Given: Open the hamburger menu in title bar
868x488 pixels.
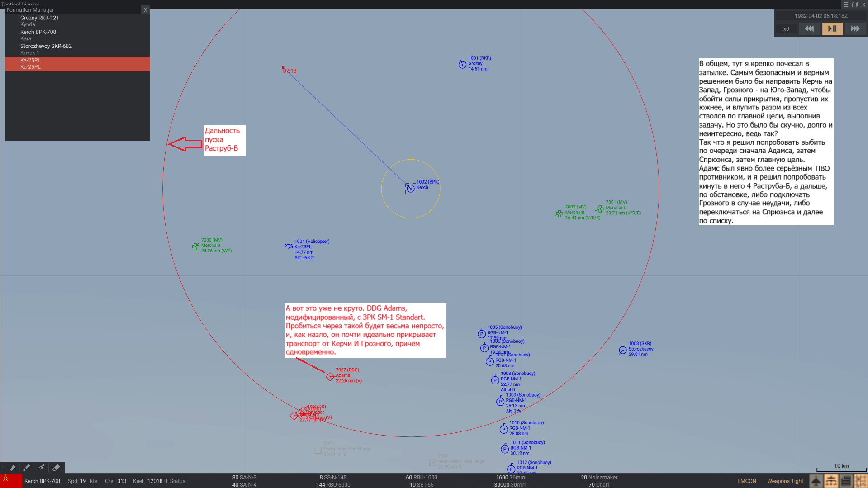Looking at the screenshot, I should pyautogui.click(x=846, y=5).
